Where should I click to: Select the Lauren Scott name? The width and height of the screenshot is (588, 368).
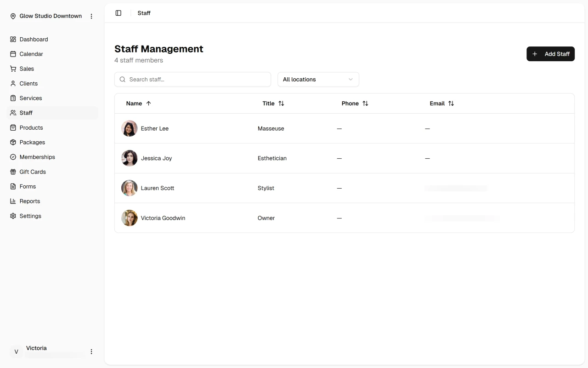[x=157, y=188]
